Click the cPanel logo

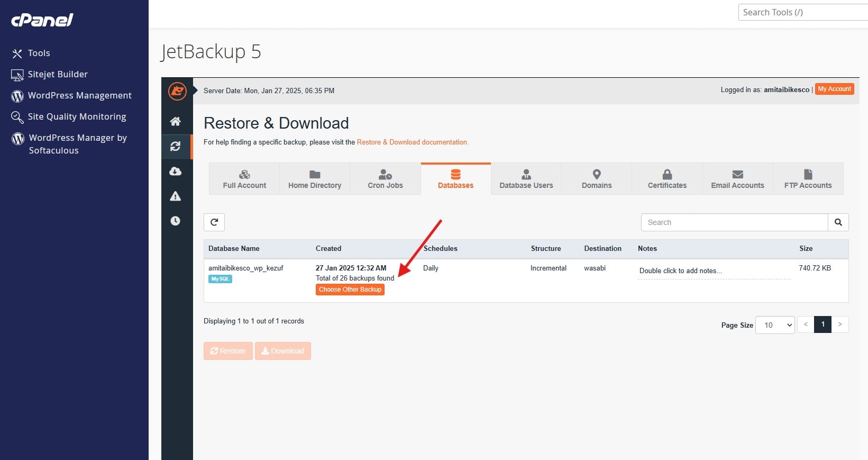(42, 20)
